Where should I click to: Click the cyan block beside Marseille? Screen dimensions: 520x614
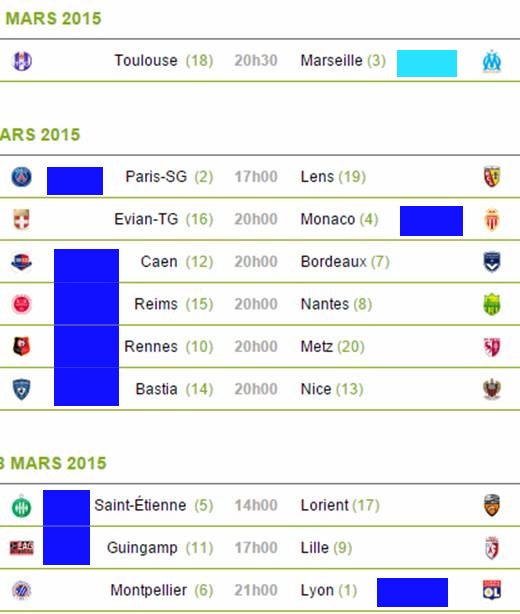[427, 63]
